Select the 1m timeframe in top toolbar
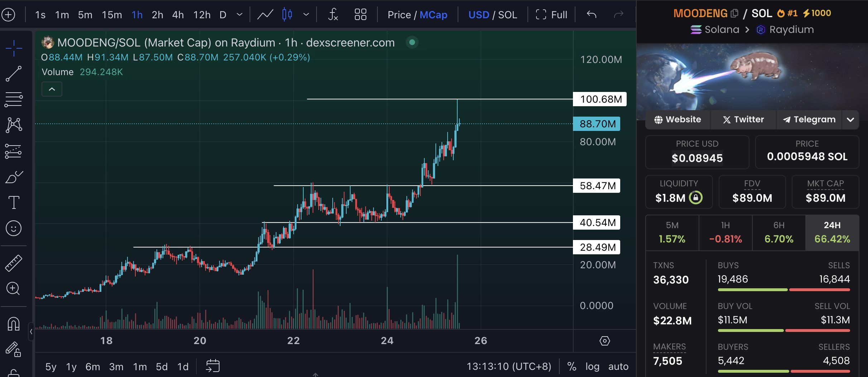The height and width of the screenshot is (377, 868). [62, 15]
